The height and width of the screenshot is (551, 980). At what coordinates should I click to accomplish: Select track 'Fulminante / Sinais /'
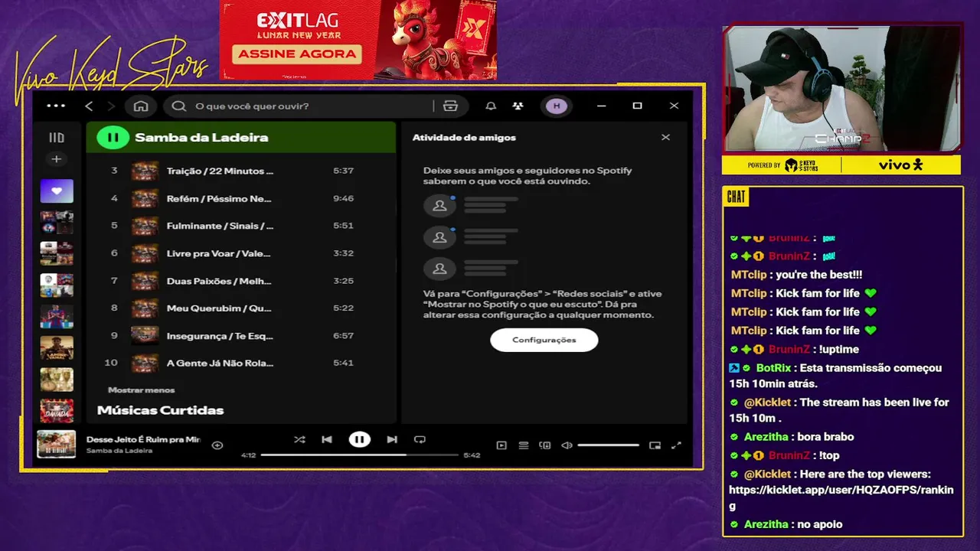[x=220, y=226]
